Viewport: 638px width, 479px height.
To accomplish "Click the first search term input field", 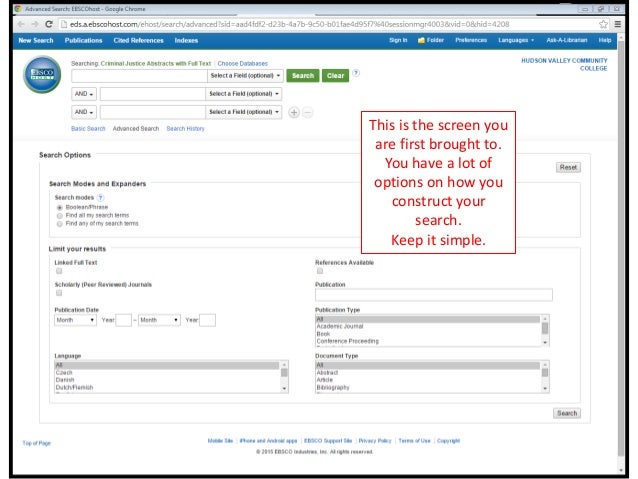I will tap(140, 76).
